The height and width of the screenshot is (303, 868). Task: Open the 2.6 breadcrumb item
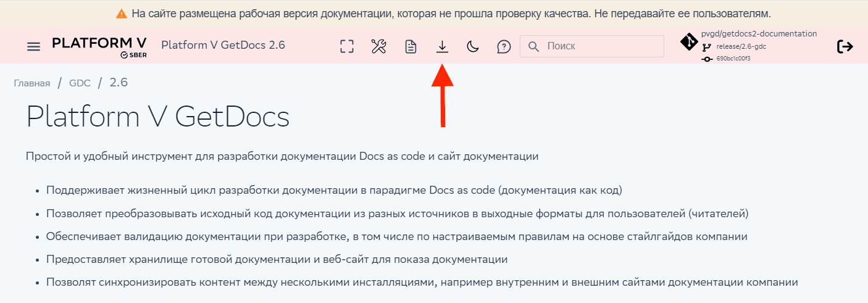tap(119, 83)
